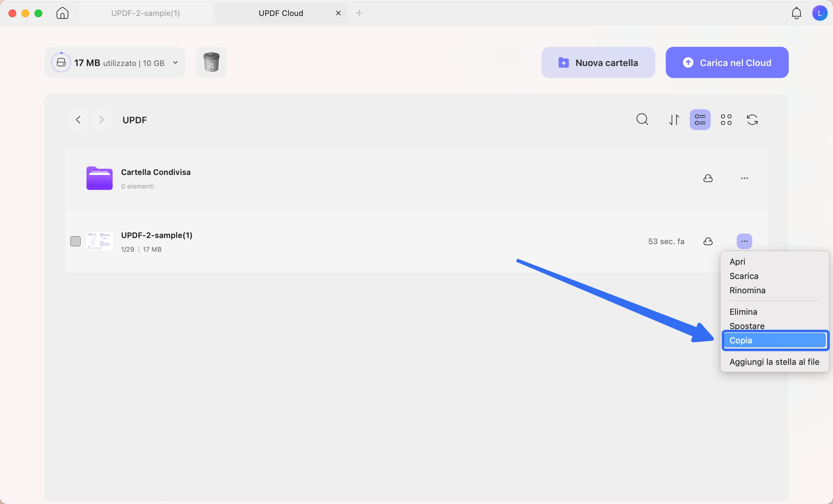
Task: Open the UPDF-2-sample(1) thumbnail
Action: (99, 242)
